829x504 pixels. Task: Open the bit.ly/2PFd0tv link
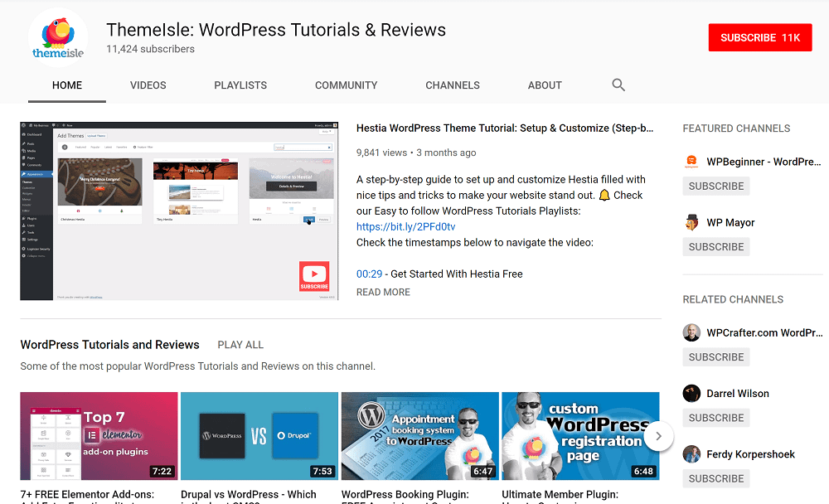[x=405, y=227]
